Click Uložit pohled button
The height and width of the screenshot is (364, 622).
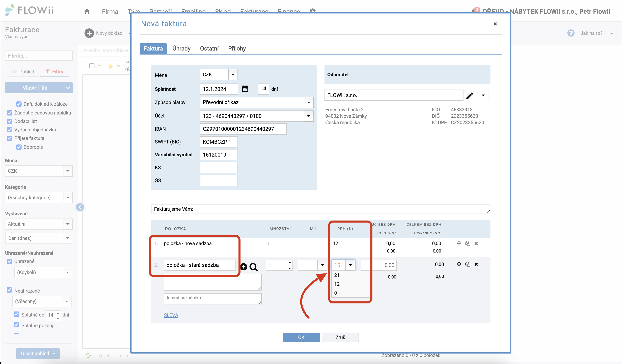(38, 353)
